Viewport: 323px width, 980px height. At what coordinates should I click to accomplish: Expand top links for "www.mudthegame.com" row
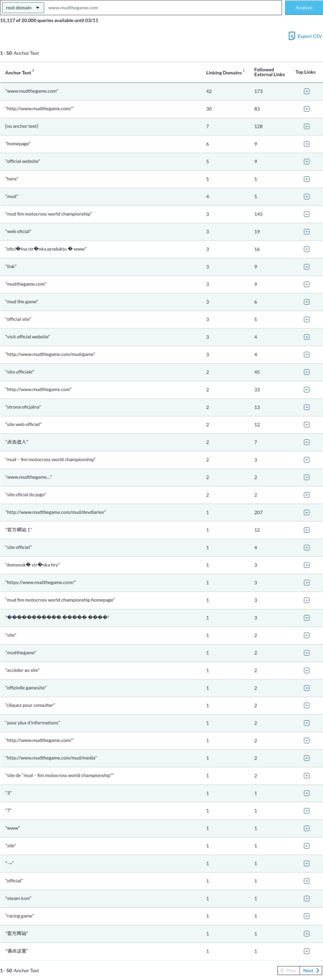click(x=306, y=91)
